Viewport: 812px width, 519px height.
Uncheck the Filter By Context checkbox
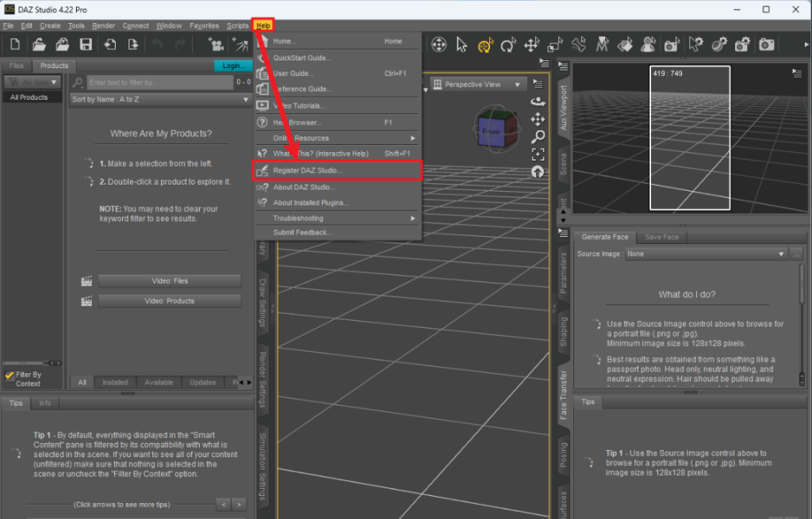coord(10,375)
